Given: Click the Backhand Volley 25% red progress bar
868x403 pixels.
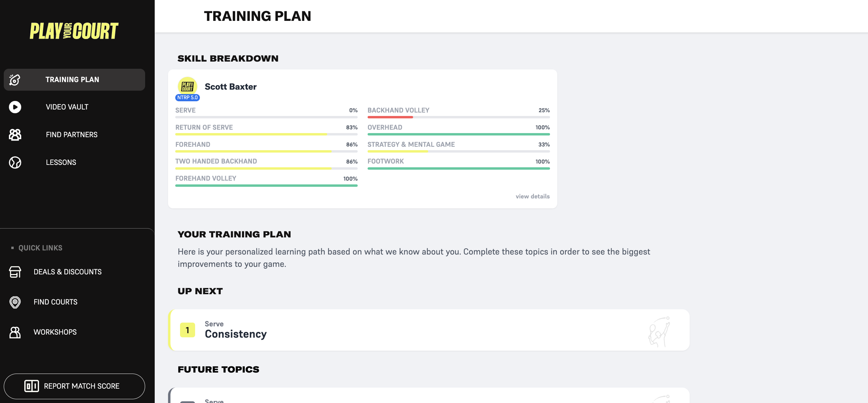Looking at the screenshot, I should point(459,117).
